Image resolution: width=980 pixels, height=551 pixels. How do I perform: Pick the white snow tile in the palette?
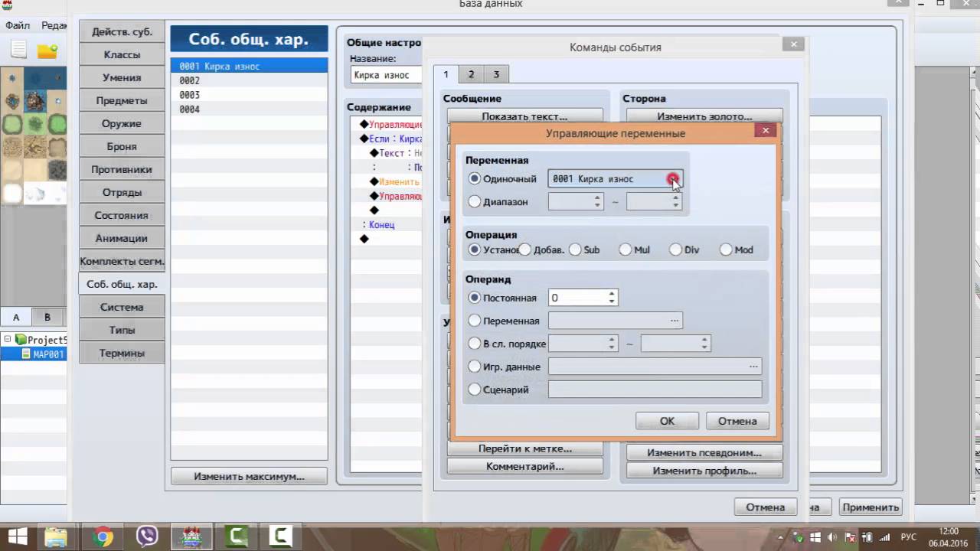tap(11, 193)
